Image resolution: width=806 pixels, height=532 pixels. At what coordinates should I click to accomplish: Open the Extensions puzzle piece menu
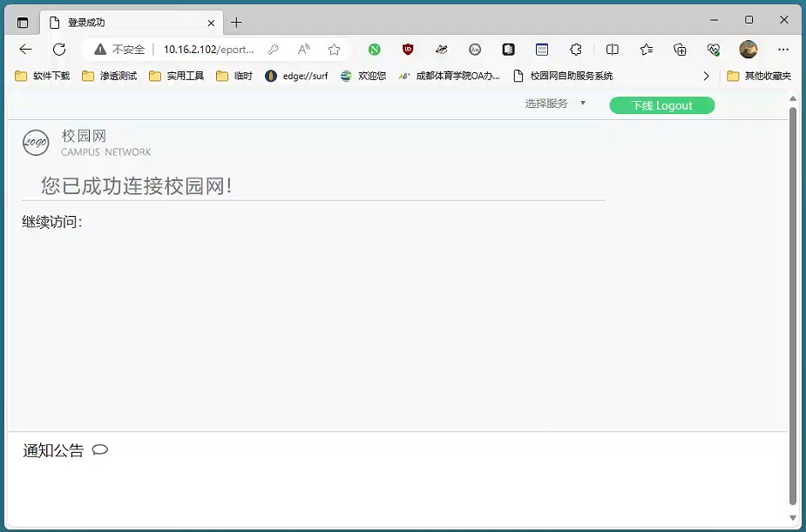(x=576, y=50)
